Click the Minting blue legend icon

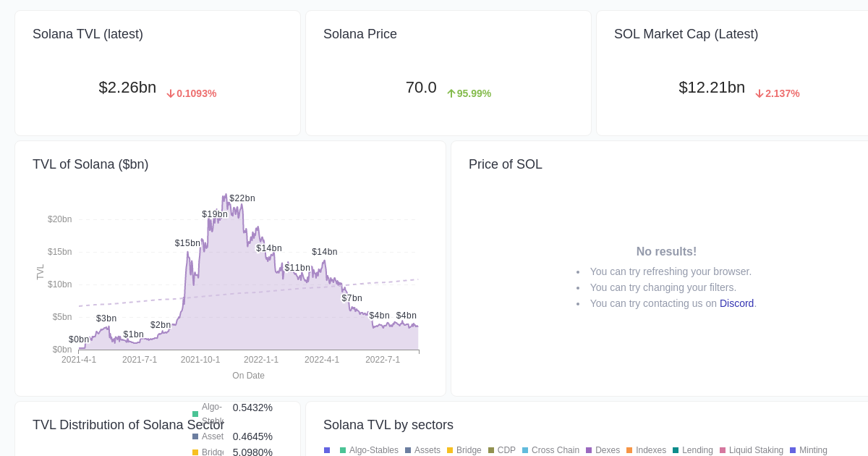(x=792, y=450)
